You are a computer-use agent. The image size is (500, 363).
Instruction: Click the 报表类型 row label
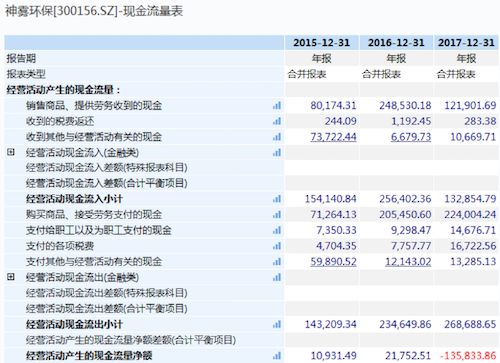tap(26, 74)
